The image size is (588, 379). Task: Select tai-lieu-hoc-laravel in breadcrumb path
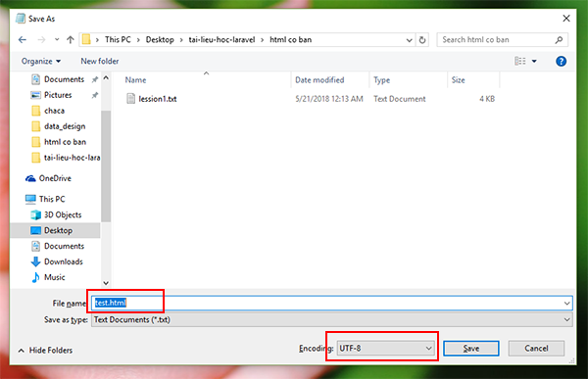coord(221,40)
